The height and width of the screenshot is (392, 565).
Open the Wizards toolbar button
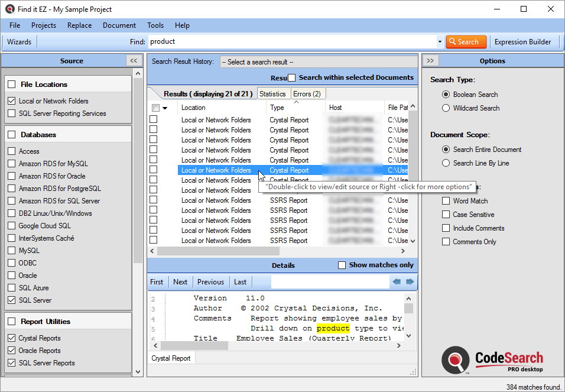[19, 42]
